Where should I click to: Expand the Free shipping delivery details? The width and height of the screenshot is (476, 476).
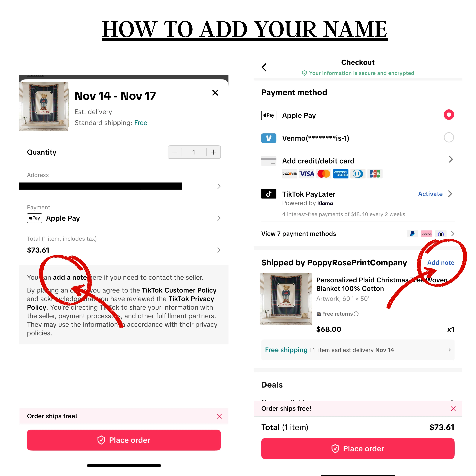coord(358,350)
